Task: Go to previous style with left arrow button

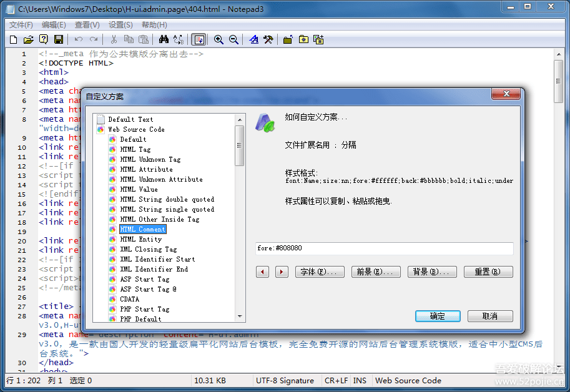Action: 262,272
